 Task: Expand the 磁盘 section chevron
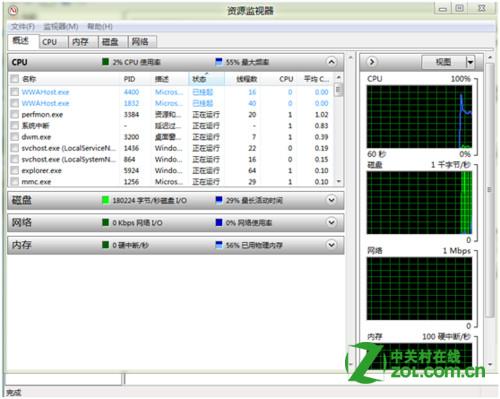(331, 200)
